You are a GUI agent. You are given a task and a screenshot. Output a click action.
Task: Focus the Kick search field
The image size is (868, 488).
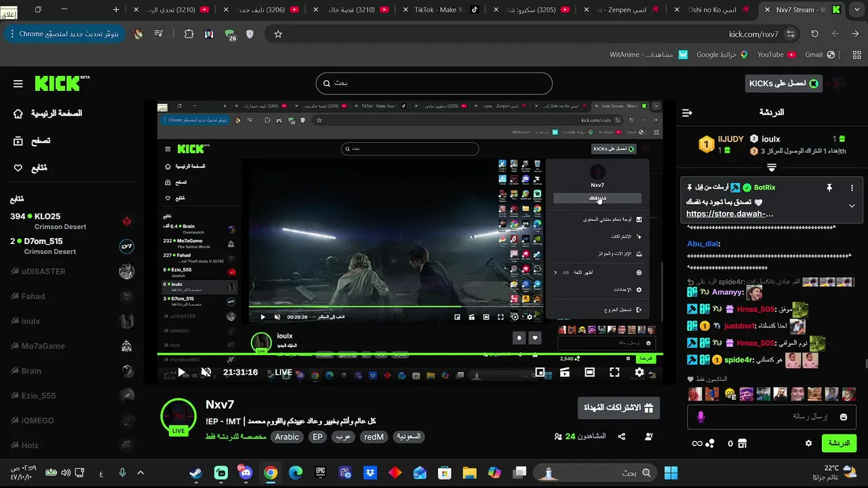click(434, 83)
